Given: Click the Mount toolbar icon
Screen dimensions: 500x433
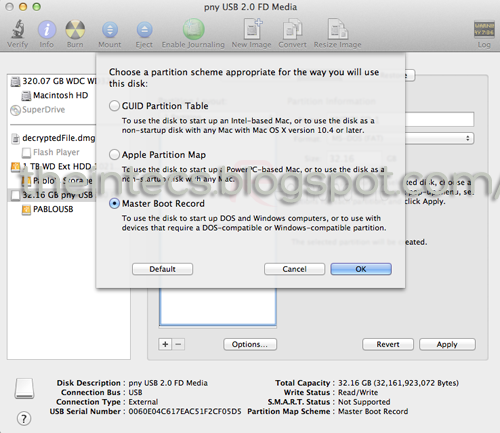Looking at the screenshot, I should [110, 30].
